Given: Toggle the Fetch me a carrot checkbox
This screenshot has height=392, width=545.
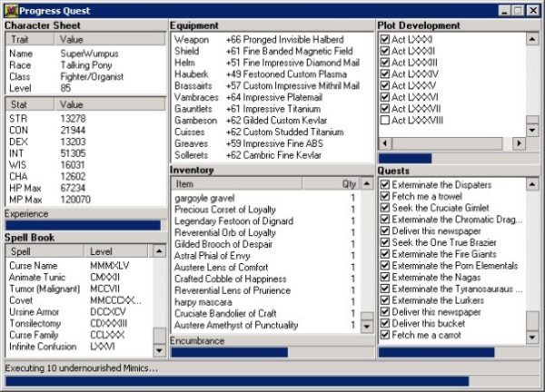Looking at the screenshot, I should 385,335.
